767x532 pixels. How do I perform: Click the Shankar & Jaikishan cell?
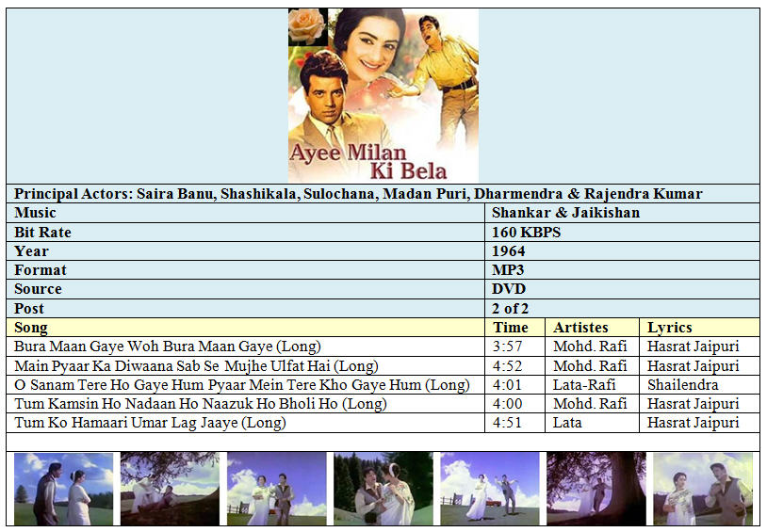622,213
